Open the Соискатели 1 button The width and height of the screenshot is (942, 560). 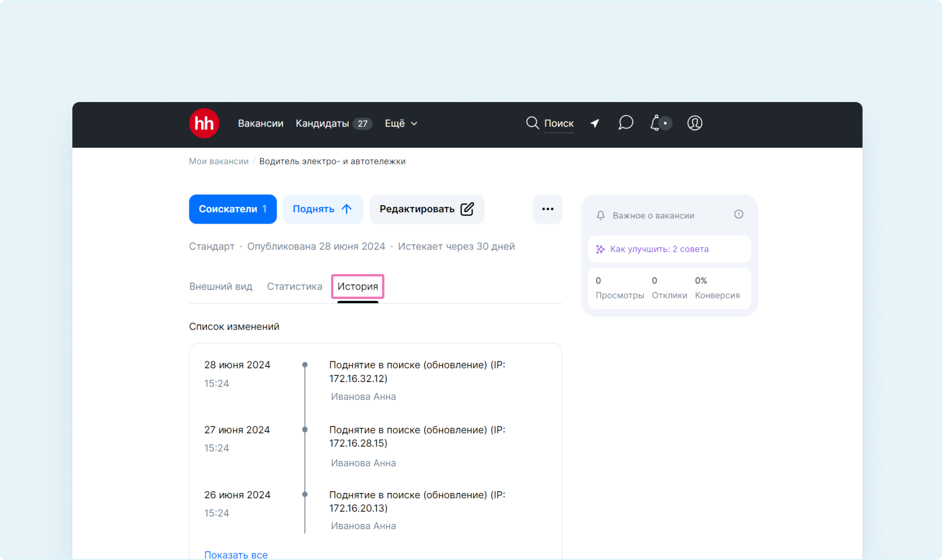(x=233, y=209)
